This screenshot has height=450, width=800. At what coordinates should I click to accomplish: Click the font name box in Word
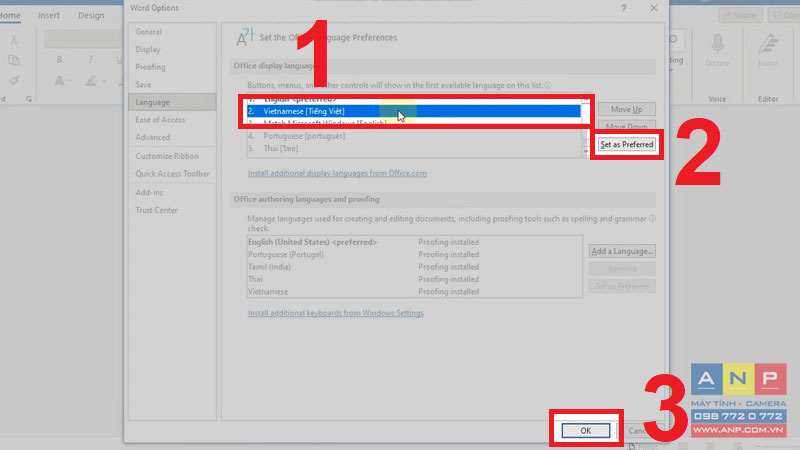84,39
